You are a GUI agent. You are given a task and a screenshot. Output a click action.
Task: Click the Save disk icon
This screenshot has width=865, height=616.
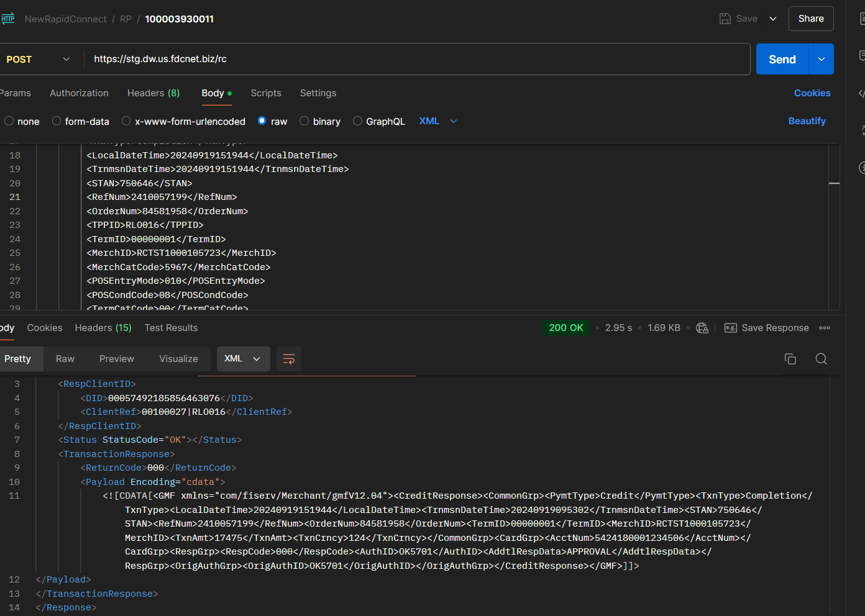pos(725,19)
